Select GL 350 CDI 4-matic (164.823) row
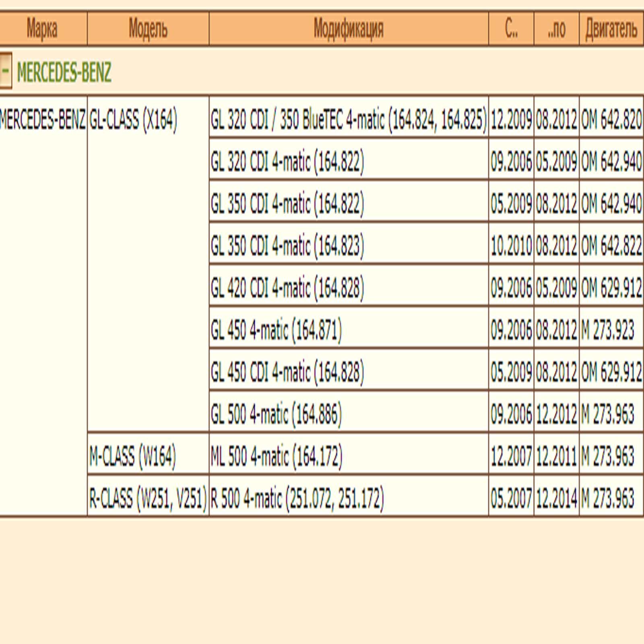The image size is (644, 644). coord(287,246)
